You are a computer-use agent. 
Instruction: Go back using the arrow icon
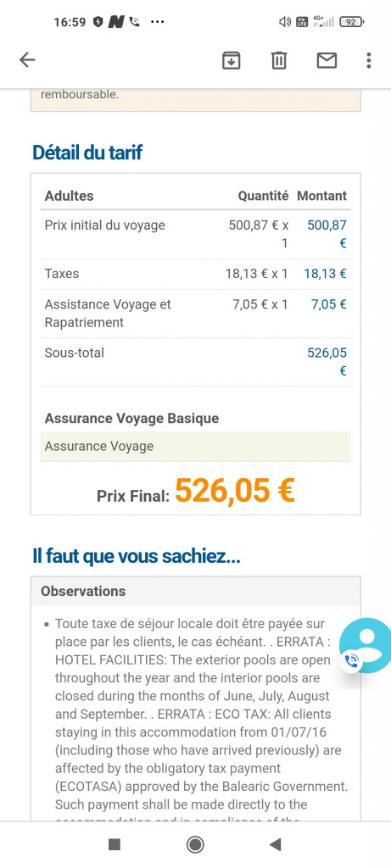pyautogui.click(x=27, y=60)
